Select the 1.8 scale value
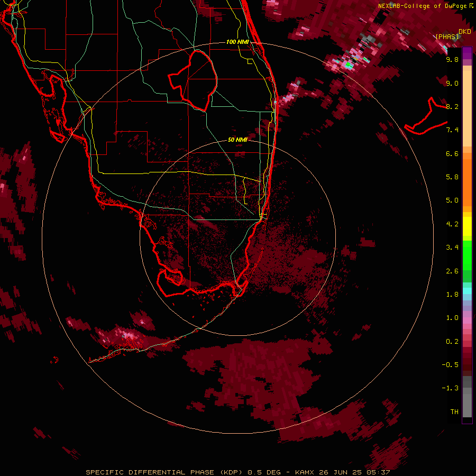Screen dimensions: 476x476 pos(452,295)
